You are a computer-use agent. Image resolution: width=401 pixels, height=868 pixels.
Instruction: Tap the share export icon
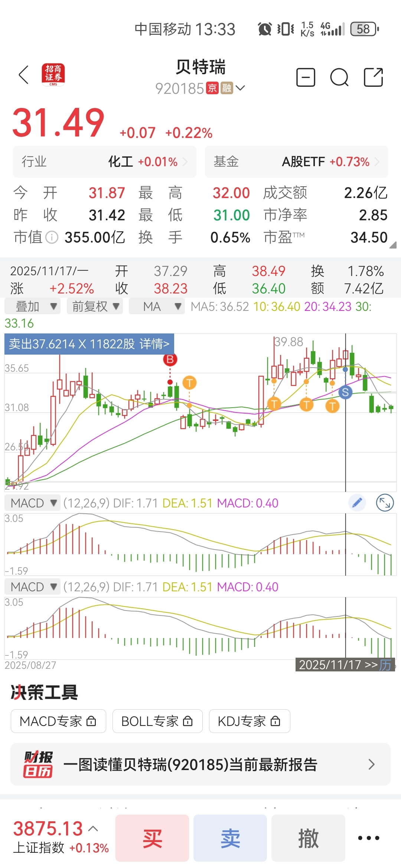(373, 77)
